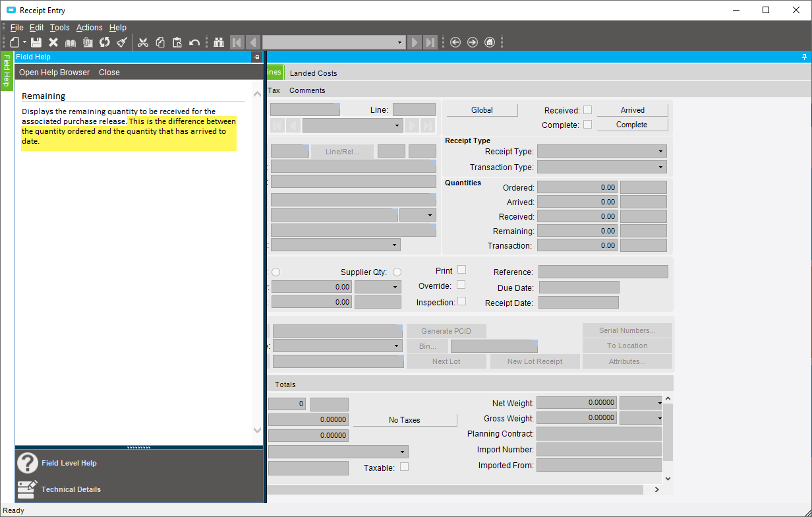The width and height of the screenshot is (812, 517).
Task: Click the Global button
Action: click(x=482, y=110)
